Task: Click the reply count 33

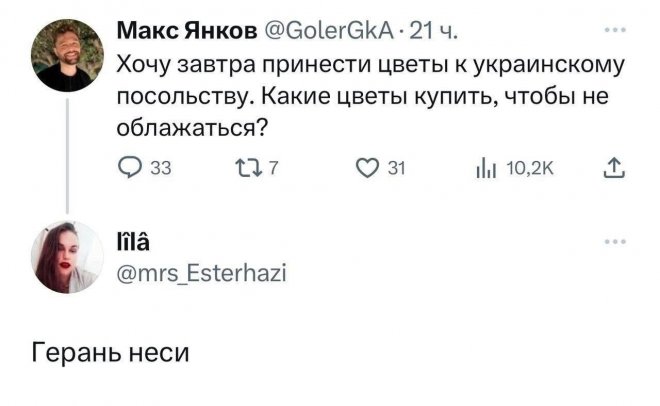Action: click(158, 169)
